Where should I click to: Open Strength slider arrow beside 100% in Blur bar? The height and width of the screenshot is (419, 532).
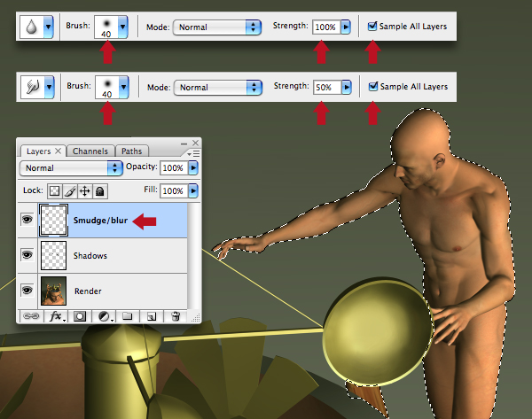(346, 27)
